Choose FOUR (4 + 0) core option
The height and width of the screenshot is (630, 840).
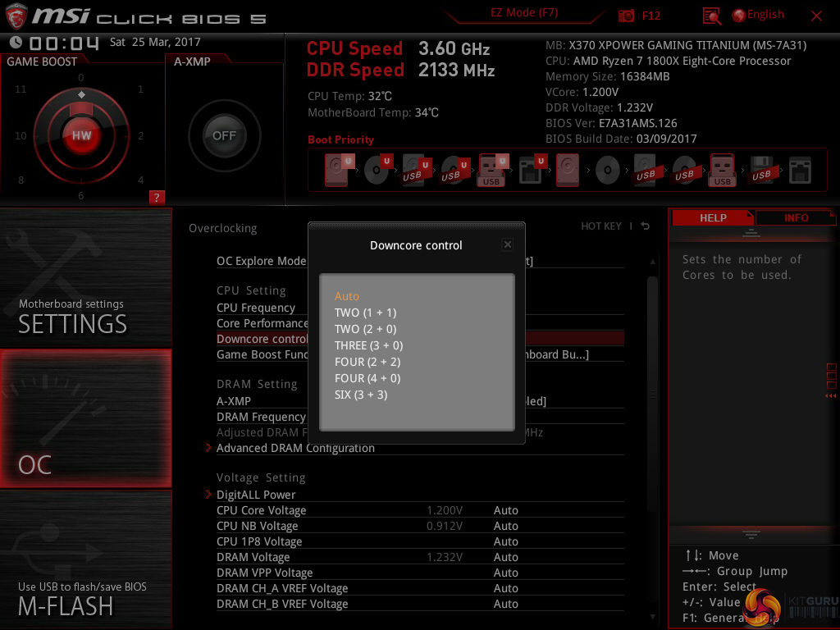pyautogui.click(x=367, y=378)
